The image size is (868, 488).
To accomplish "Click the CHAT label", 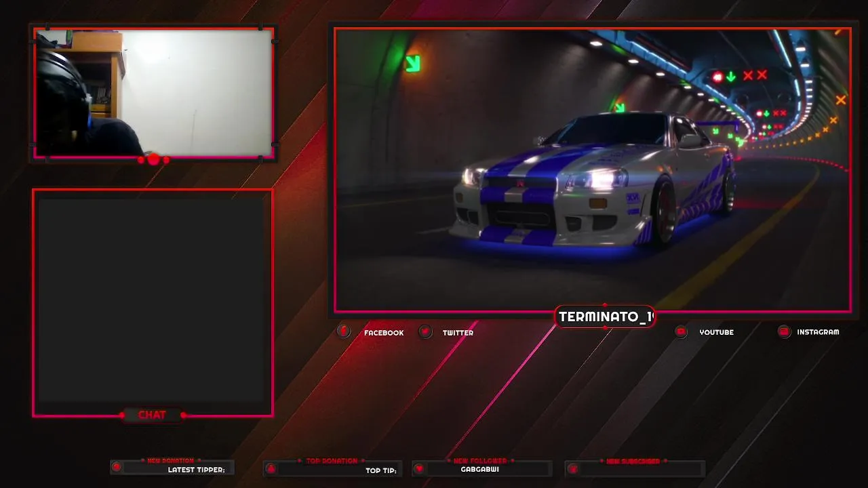I will 152,415.
